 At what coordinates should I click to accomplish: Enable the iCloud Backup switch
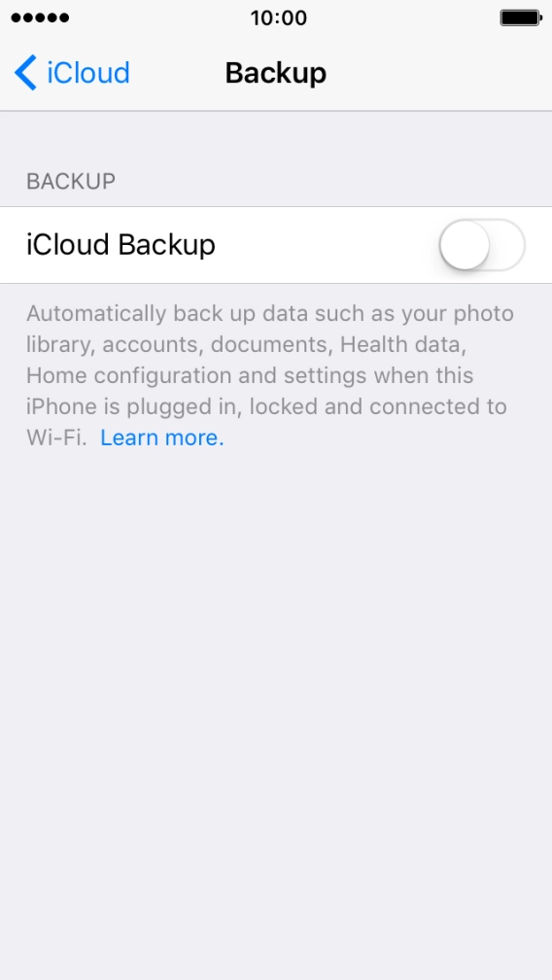pos(481,245)
